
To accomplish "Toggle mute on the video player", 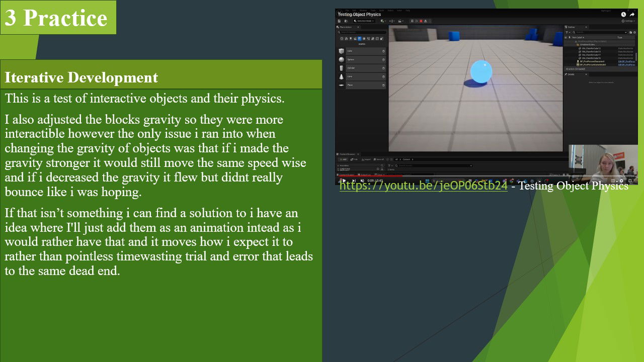I will [362, 181].
